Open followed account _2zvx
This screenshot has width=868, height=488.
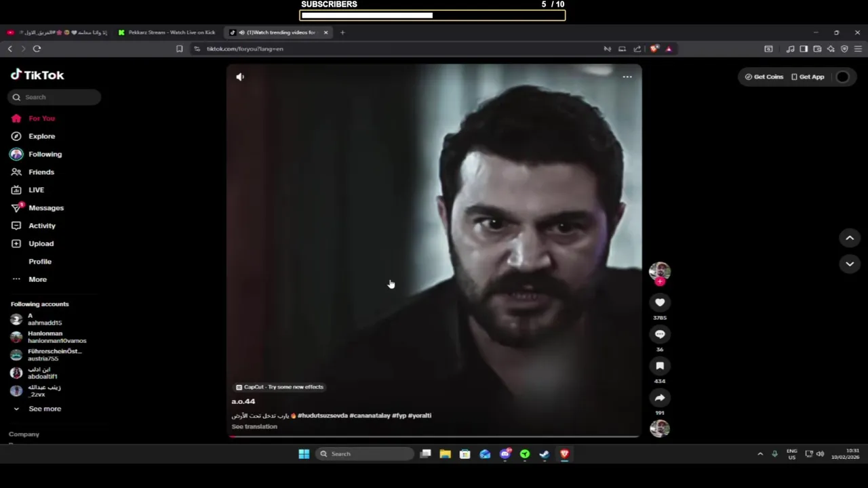35,390
